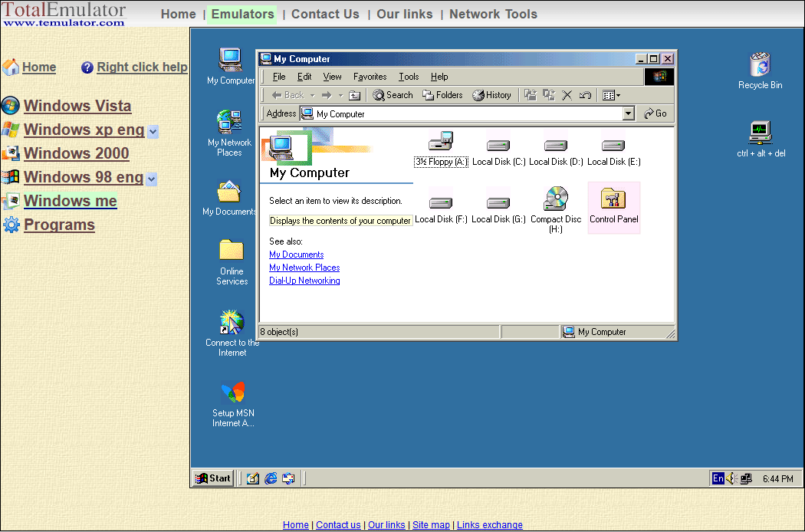This screenshot has height=532, width=805.
Task: Open the Help menu
Action: (x=439, y=77)
